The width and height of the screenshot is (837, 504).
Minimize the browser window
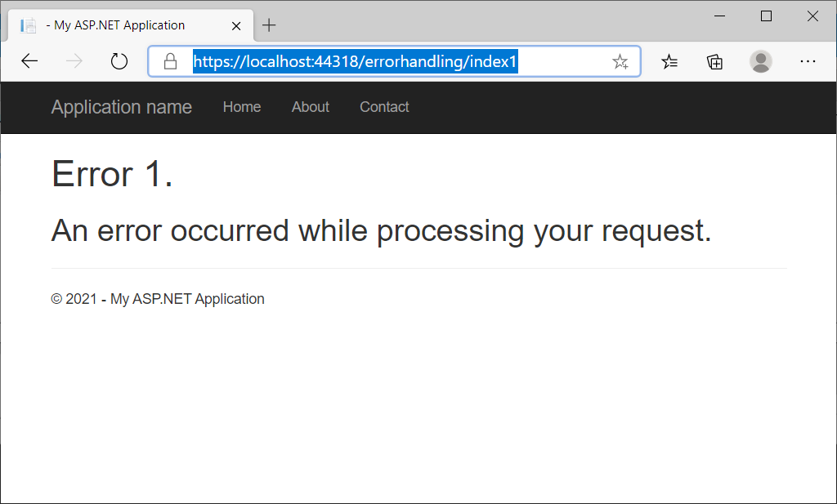[720, 16]
